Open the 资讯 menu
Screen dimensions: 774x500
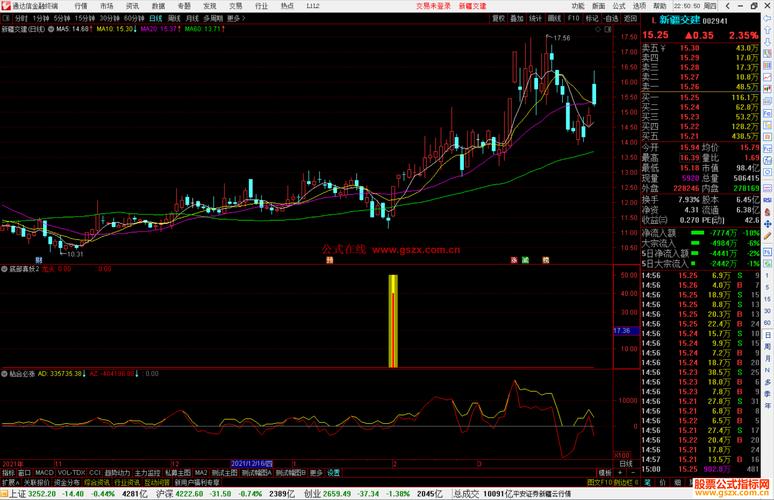pos(132,6)
